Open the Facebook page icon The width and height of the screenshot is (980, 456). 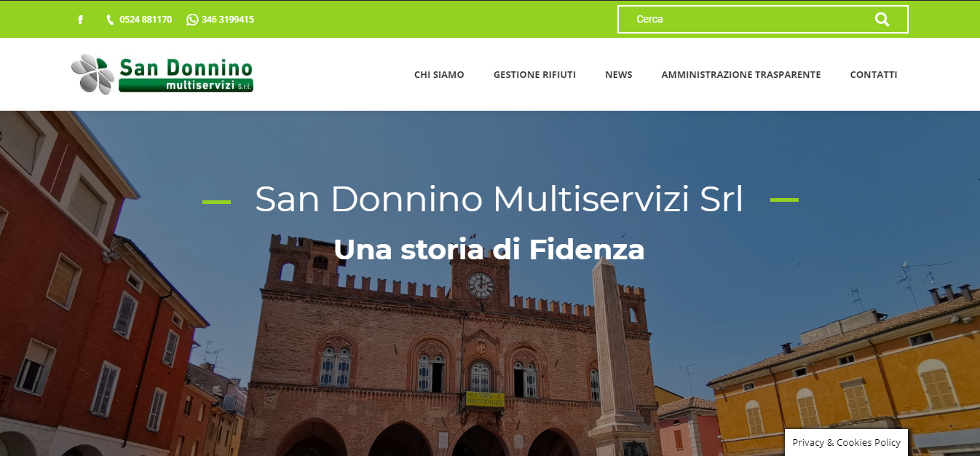[x=80, y=20]
